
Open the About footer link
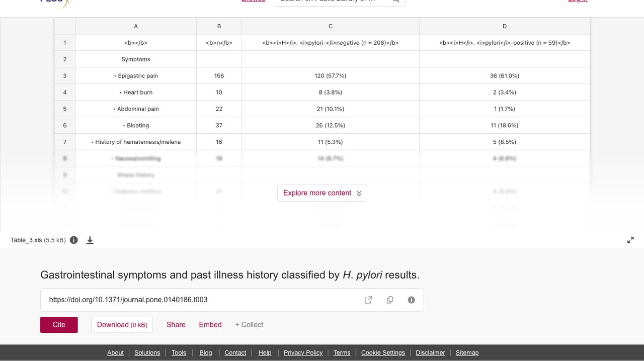tap(115, 353)
